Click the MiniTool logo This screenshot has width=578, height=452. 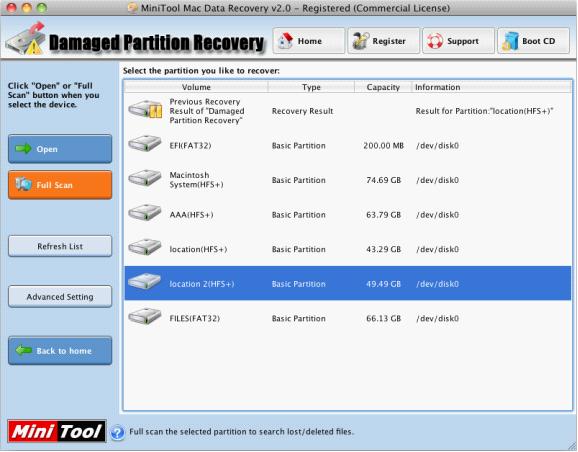[x=57, y=431]
